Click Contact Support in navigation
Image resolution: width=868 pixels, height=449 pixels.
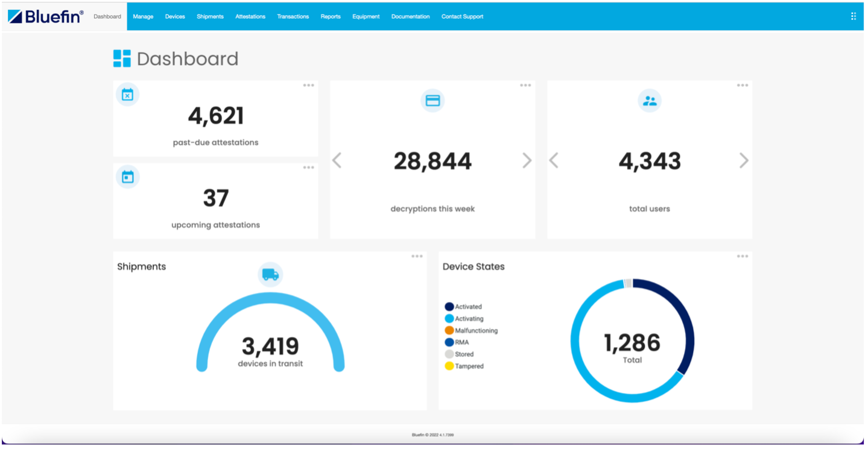[x=462, y=16]
